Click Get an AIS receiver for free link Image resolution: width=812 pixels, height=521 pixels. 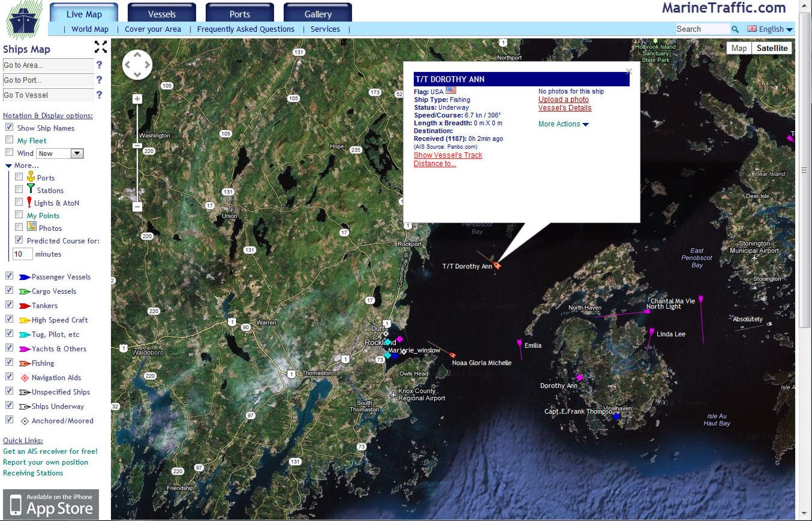[x=50, y=451]
